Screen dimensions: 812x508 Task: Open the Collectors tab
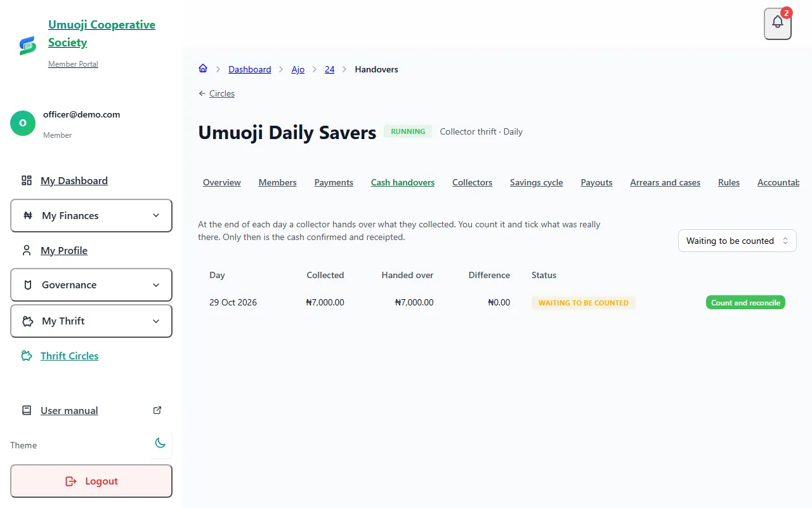473,182
